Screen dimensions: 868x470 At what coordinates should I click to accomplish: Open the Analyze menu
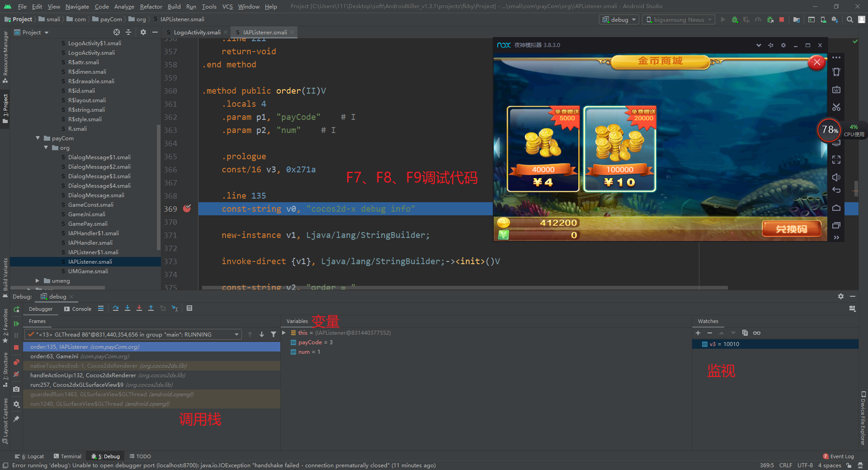point(124,6)
